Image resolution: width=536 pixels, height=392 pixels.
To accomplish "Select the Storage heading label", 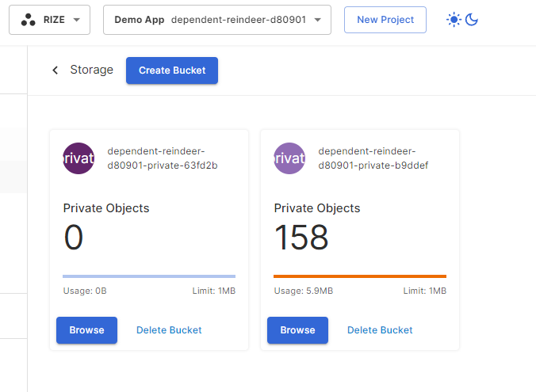I will coord(91,70).
